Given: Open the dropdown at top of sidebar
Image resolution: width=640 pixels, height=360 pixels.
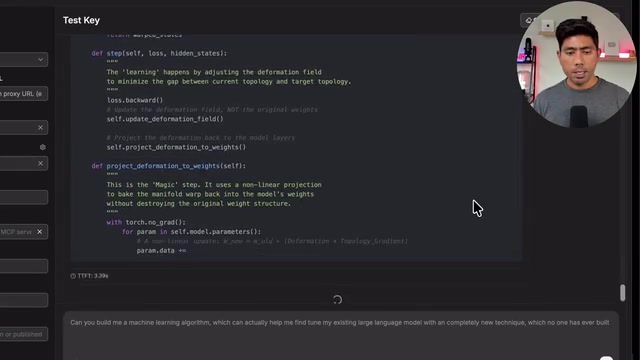Looking at the screenshot, I should [x=24, y=60].
